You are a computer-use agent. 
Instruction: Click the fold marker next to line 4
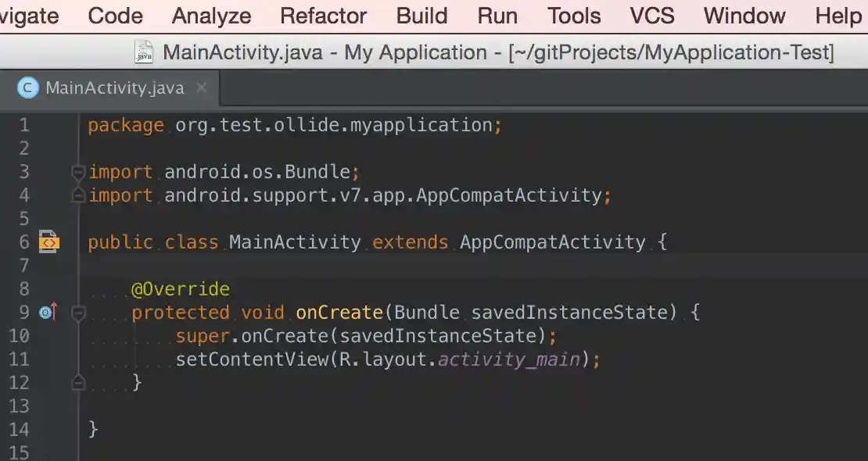point(77,195)
